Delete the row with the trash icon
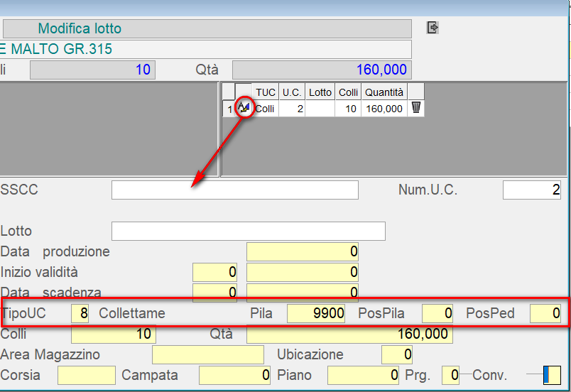The width and height of the screenshot is (571, 392). tap(416, 108)
